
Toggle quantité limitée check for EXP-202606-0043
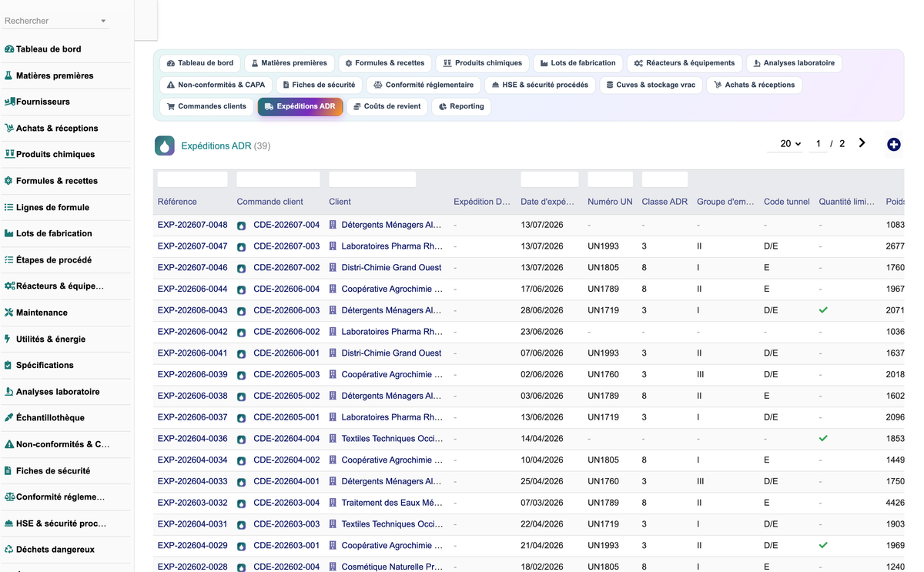pos(823,309)
